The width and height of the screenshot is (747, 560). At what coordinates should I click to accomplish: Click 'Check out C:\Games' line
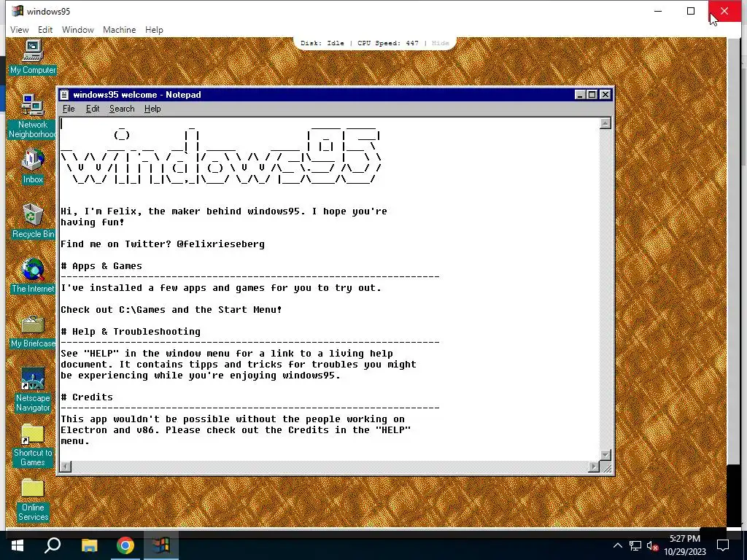pos(171,309)
